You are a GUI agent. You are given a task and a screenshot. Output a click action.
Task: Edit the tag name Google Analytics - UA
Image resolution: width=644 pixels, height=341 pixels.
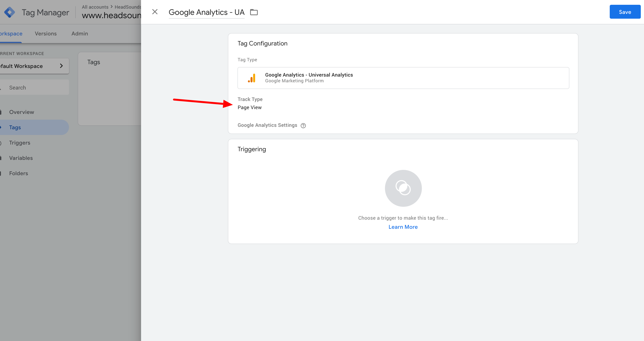tap(206, 12)
